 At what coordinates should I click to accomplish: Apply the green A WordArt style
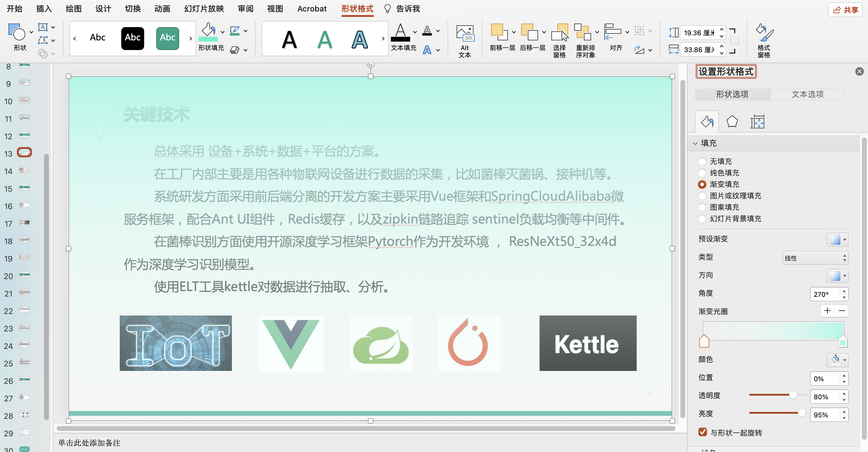point(325,39)
